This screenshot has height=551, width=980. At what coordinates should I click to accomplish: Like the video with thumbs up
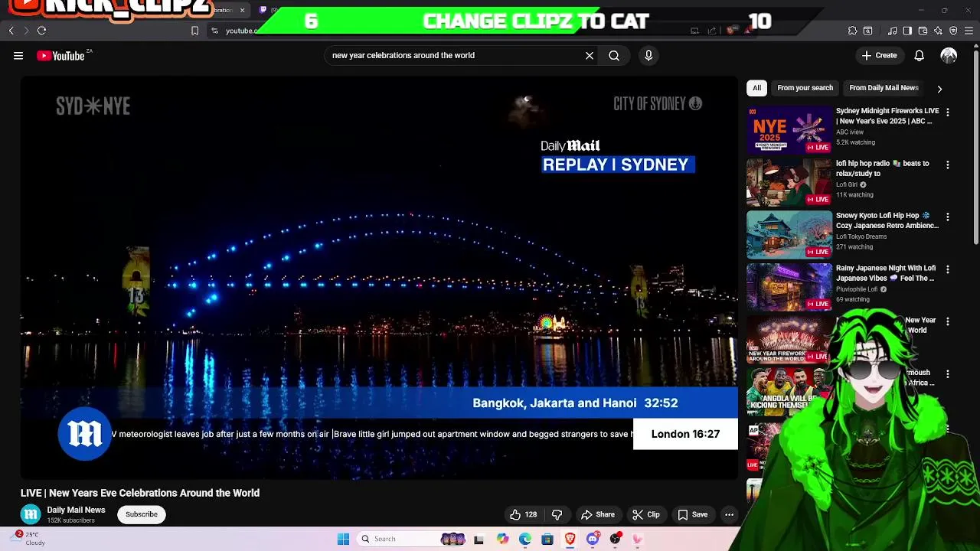523,514
